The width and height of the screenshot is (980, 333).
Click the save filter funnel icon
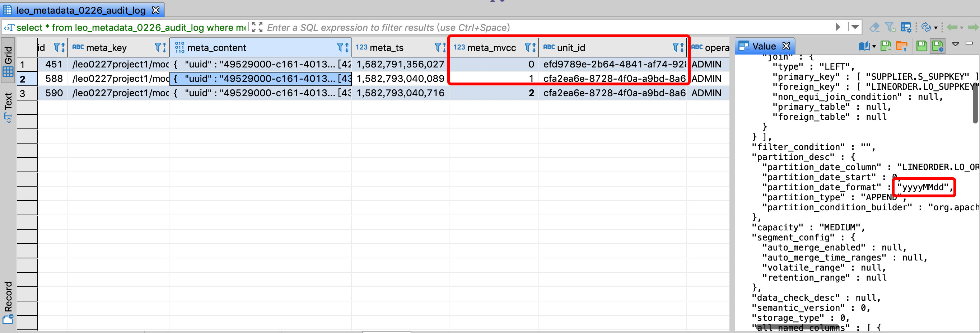(x=890, y=27)
